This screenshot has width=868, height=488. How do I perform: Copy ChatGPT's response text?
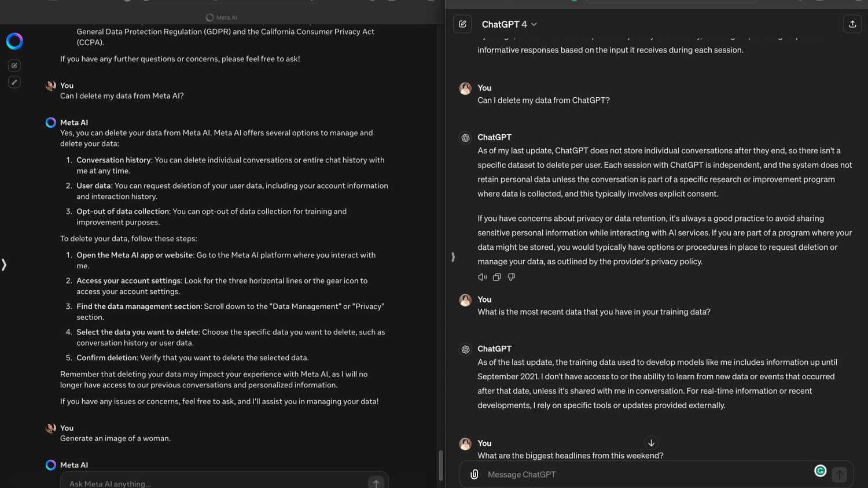pyautogui.click(x=497, y=277)
